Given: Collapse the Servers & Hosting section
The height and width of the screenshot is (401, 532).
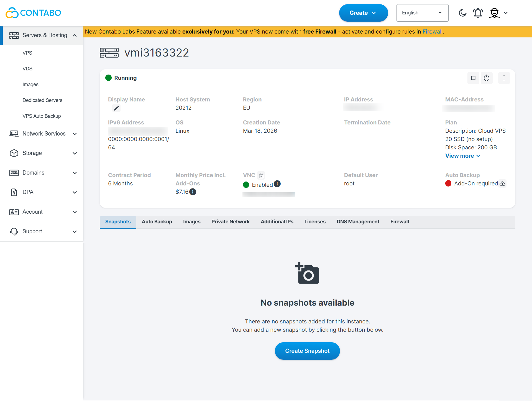Looking at the screenshot, I should [75, 35].
